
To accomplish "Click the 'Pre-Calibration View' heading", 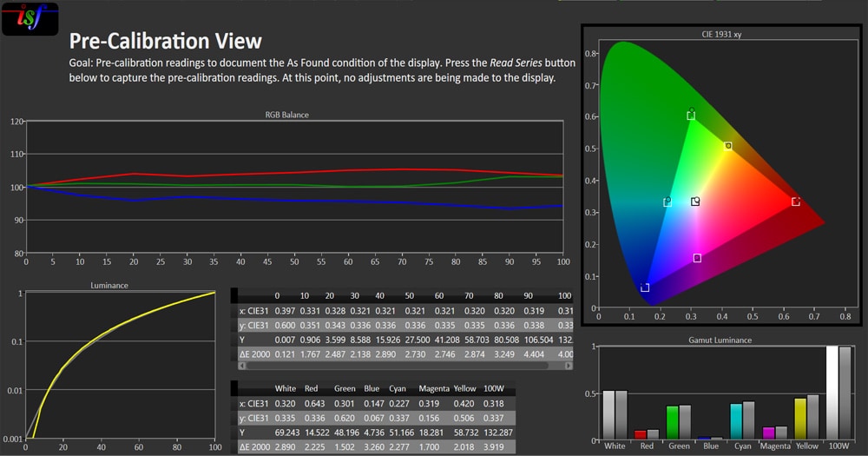I will pyautogui.click(x=166, y=41).
